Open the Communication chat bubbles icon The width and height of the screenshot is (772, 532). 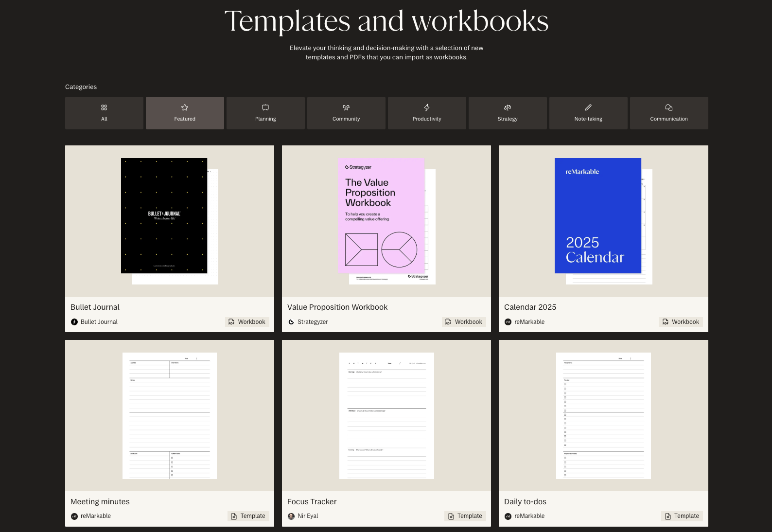click(x=669, y=107)
